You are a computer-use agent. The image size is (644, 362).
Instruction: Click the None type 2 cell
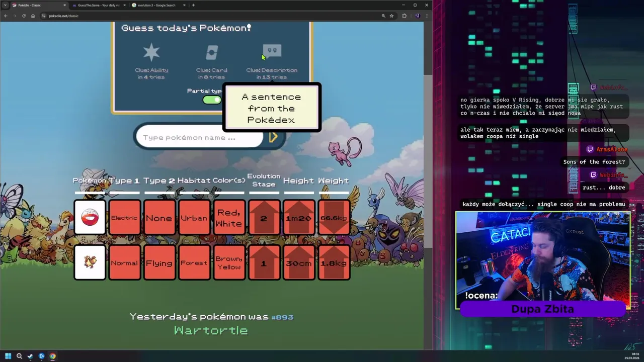159,218
